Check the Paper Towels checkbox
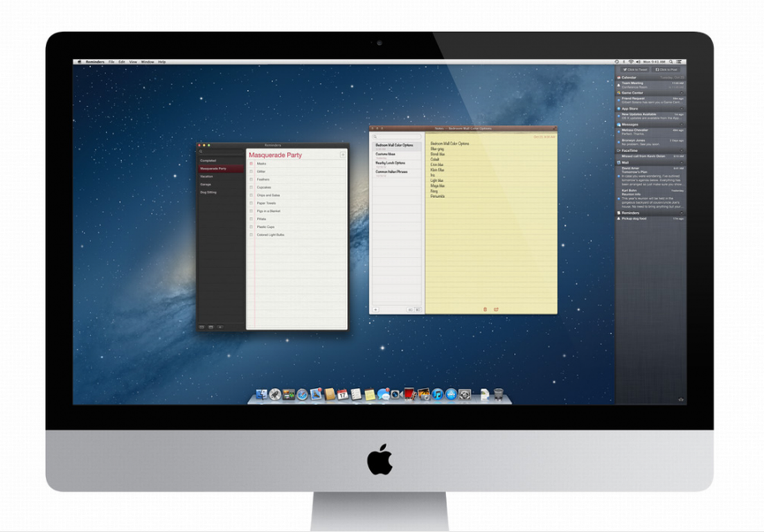This screenshot has height=532, width=764. pyautogui.click(x=251, y=203)
